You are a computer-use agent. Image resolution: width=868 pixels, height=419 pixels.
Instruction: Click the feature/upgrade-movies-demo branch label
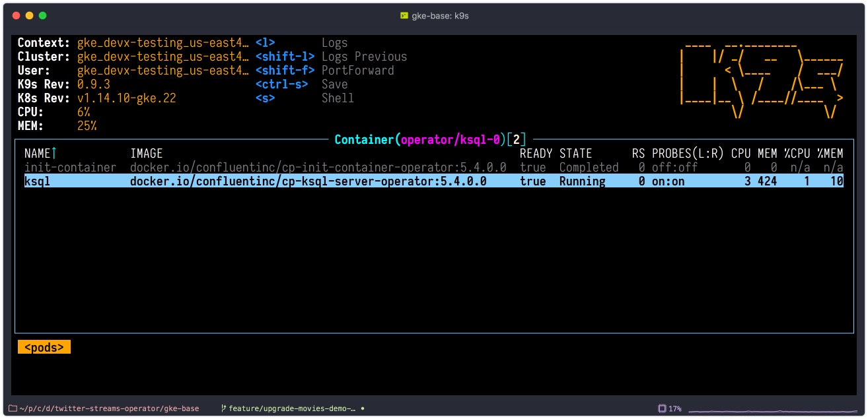click(292, 408)
